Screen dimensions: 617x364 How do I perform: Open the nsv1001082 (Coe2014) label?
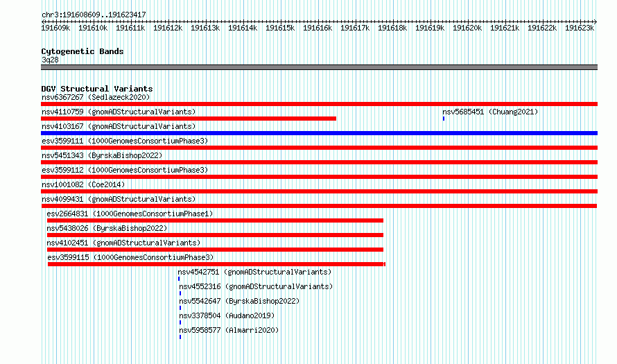click(x=83, y=184)
